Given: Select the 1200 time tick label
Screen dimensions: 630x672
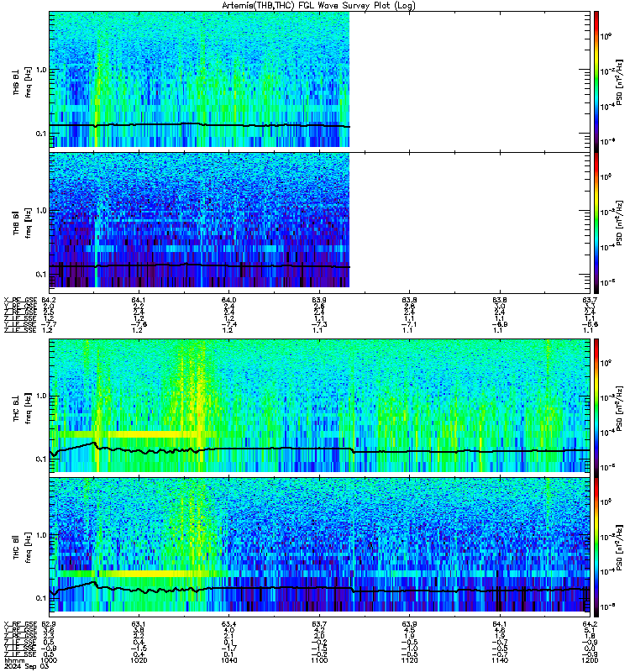Looking at the screenshot, I should 590,660.
